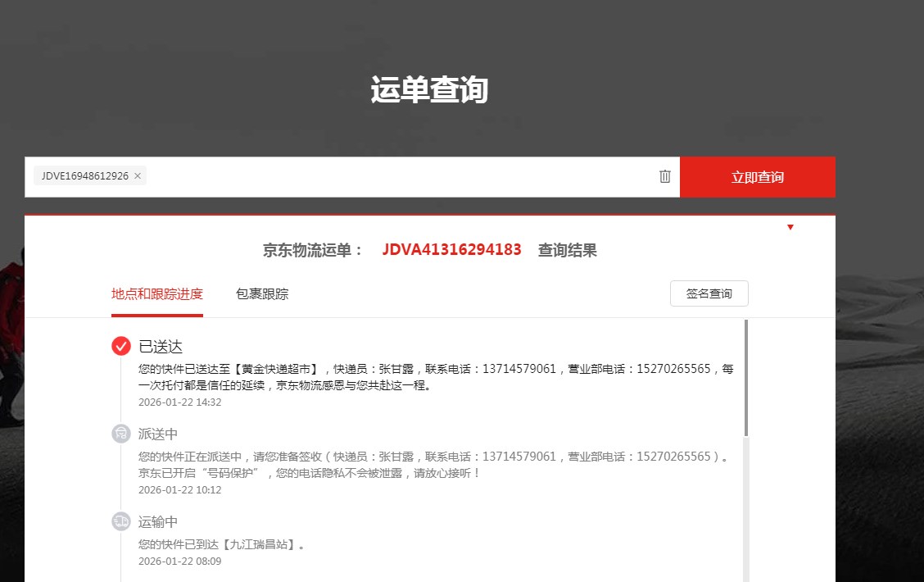Viewport: 924px width, 582px height.
Task: Open 签名查询 signature lookup
Action: 709,293
